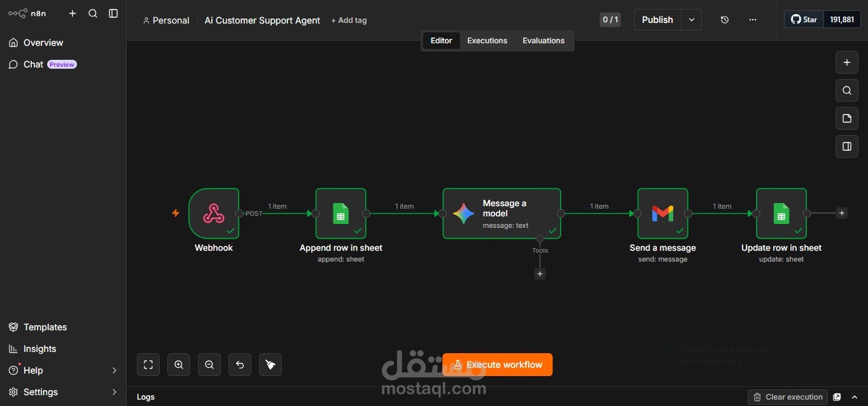
Task: Add tool via plus under Tools
Action: click(x=540, y=274)
